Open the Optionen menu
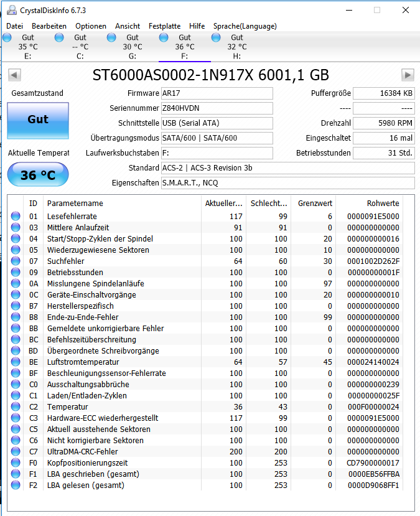420x516 pixels. pyautogui.click(x=91, y=26)
